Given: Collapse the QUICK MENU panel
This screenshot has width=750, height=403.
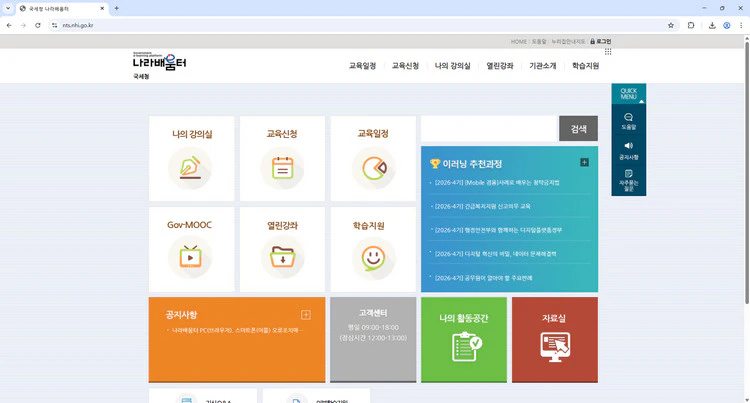Looking at the screenshot, I should pyautogui.click(x=628, y=94).
